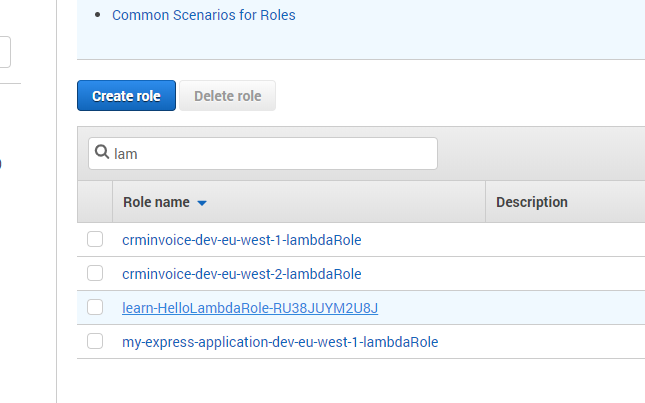Screen dimensions: 645x403
Task: Click the partially visible sidebar text box
Action: 5,52
